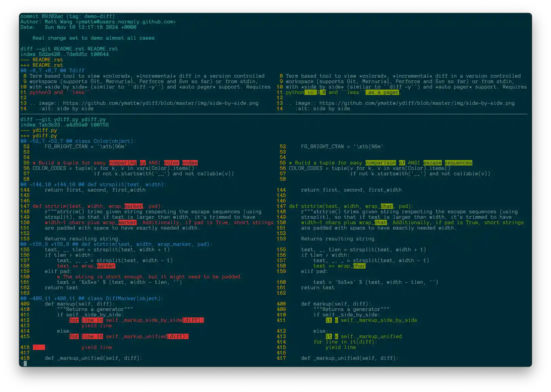Viewport: 551px width, 392px height.
Task: Click the red highlighted word 'color'
Action: 172,163
